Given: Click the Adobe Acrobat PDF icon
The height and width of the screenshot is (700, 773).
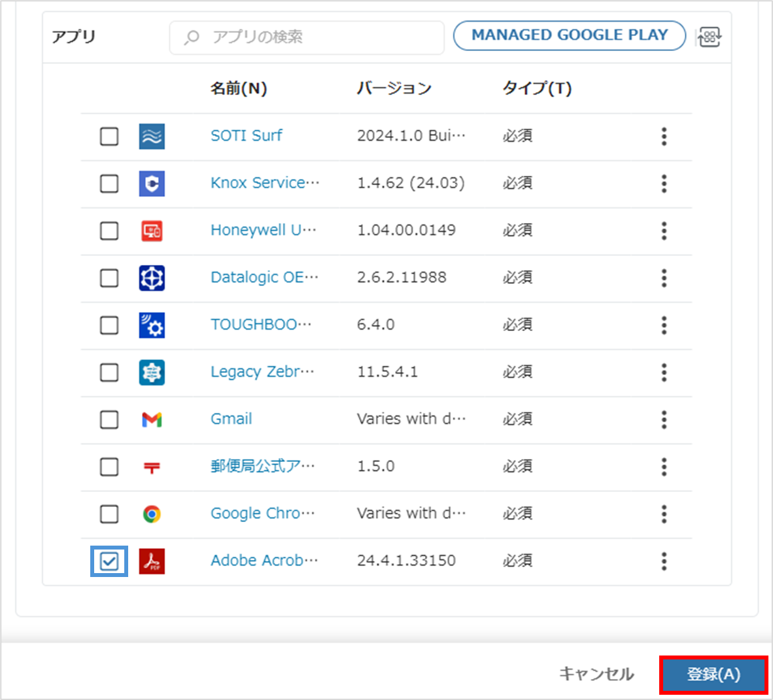Looking at the screenshot, I should pos(152,561).
